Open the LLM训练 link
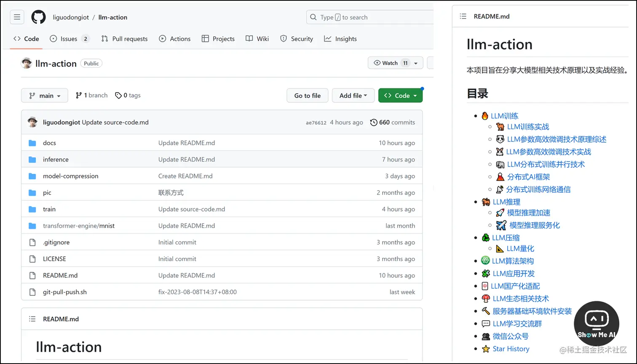 click(504, 116)
